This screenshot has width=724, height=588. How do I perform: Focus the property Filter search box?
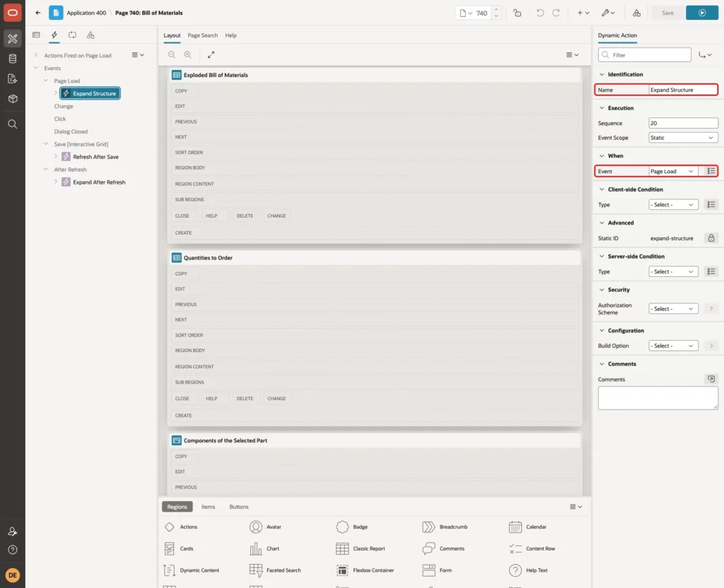[x=645, y=55]
